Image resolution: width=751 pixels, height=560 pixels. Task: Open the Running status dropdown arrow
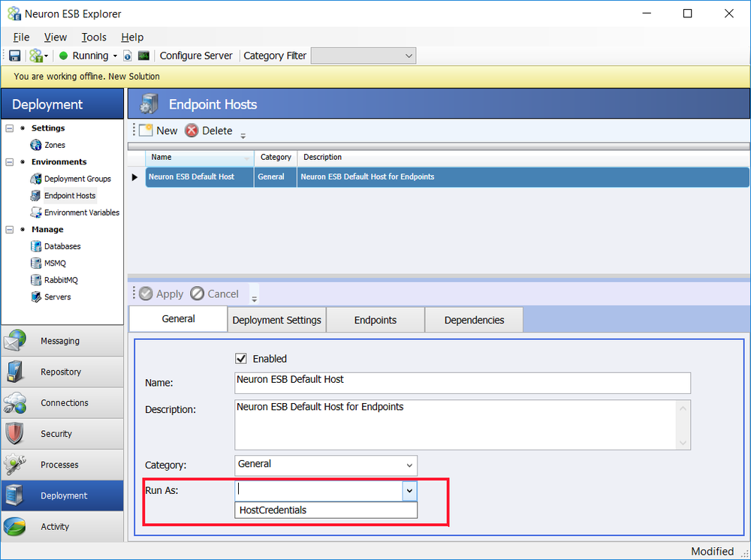click(115, 56)
